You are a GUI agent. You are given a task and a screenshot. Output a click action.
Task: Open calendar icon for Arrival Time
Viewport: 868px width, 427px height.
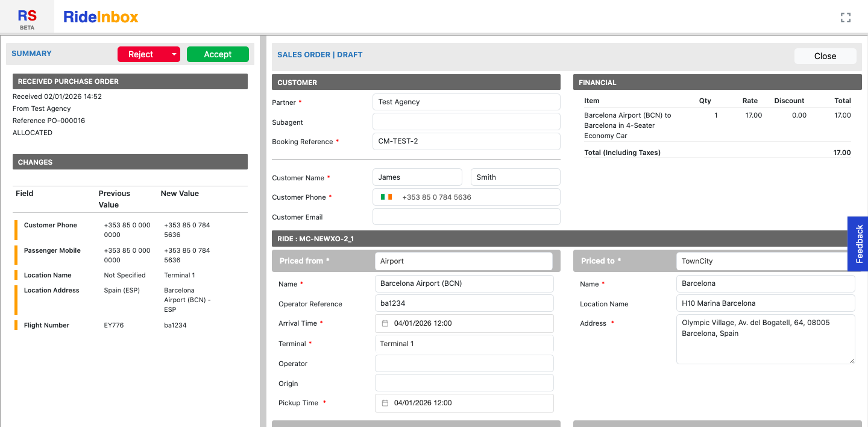point(385,323)
